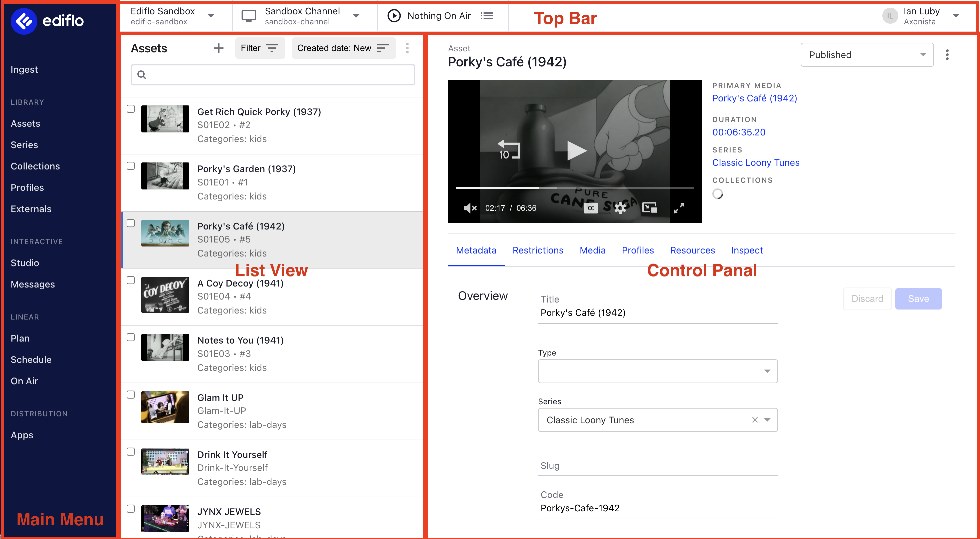
Task: Click the Title field
Action: coord(657,313)
